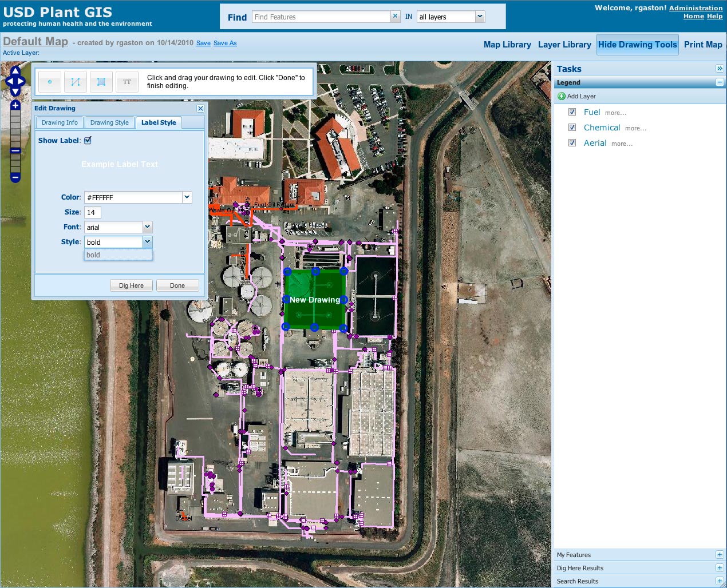Open the Style dropdown showing bold
Viewport: 727px width, 588px height.
tap(148, 242)
